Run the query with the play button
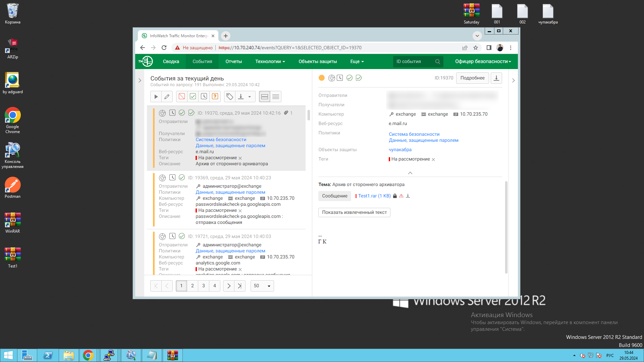This screenshot has height=362, width=644. [x=156, y=97]
